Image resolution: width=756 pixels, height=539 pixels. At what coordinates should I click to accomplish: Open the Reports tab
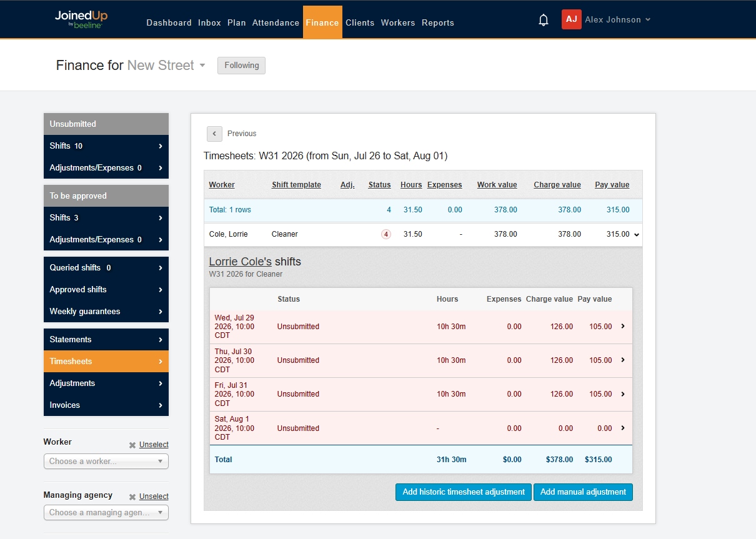point(438,22)
